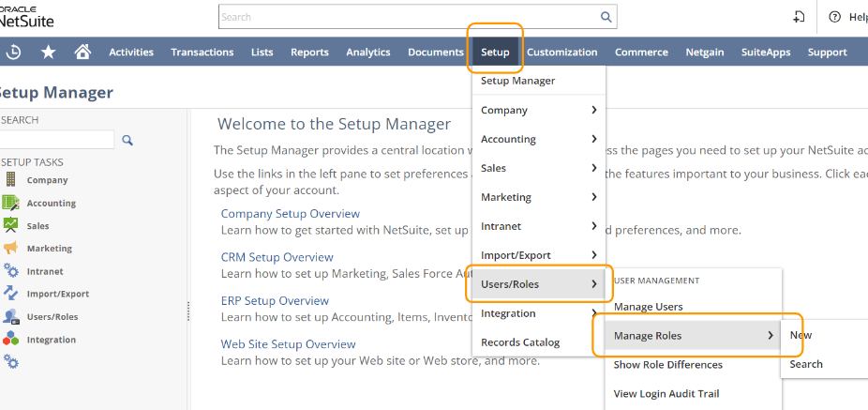Open Company Setup Overview link
868x410 pixels.
(290, 214)
